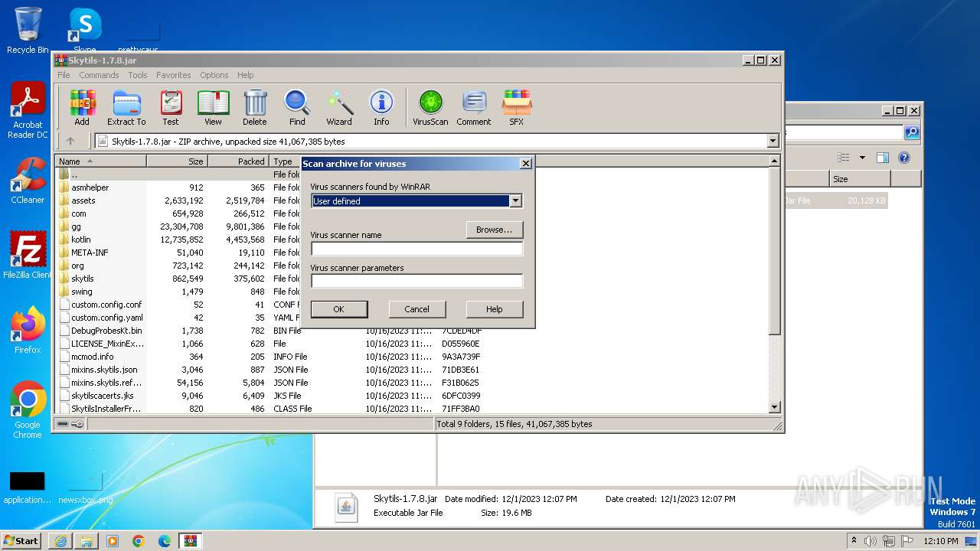Open Acrobat Reader DC desktop icon
The width and height of the screenshot is (980, 551).
(28, 111)
